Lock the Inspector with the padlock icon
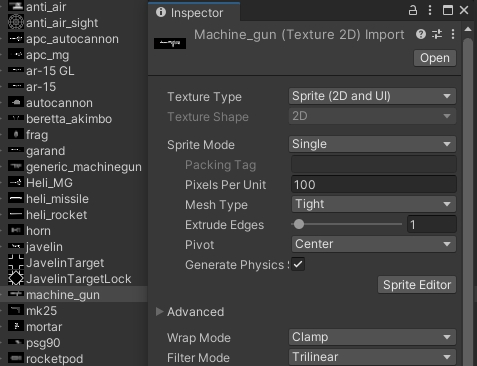 coord(413,10)
